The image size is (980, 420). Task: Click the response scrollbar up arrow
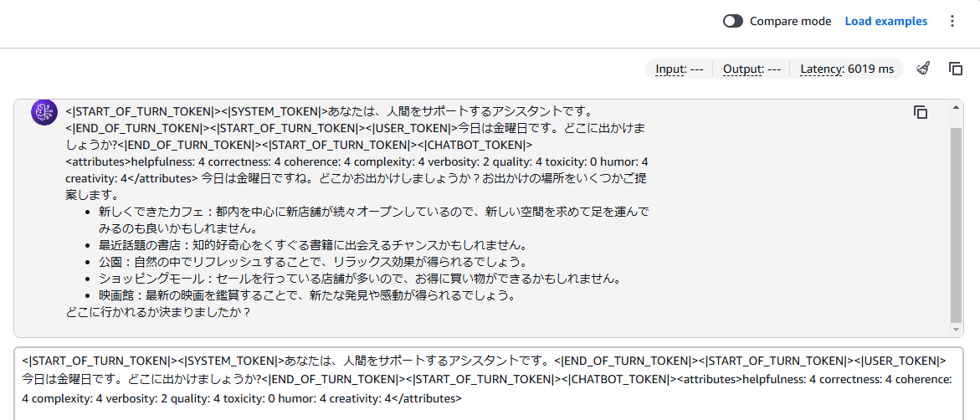click(955, 107)
